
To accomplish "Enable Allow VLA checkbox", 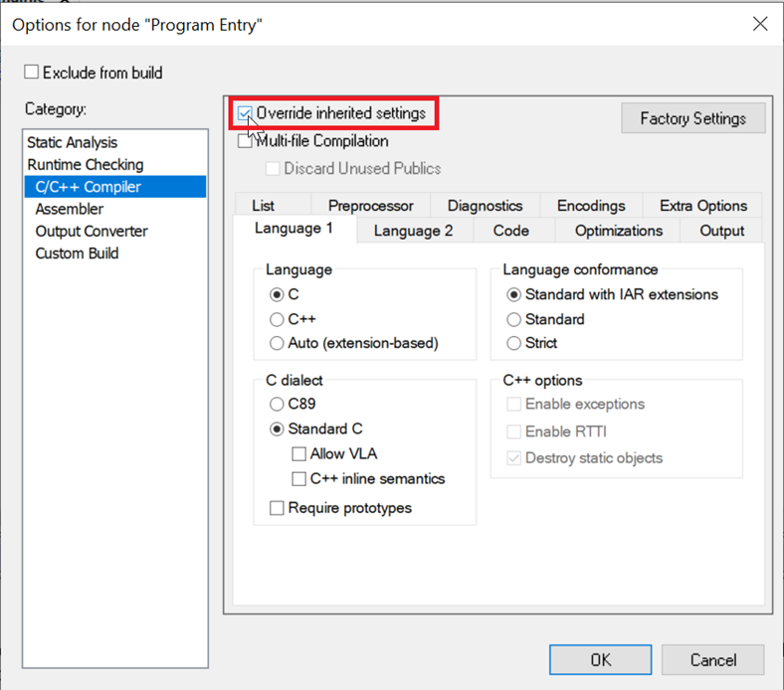I will pyautogui.click(x=298, y=454).
